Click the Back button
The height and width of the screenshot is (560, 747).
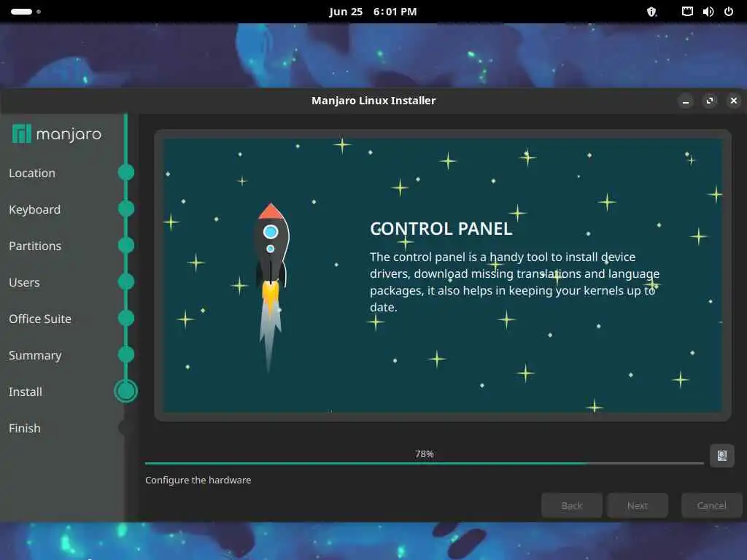[572, 505]
